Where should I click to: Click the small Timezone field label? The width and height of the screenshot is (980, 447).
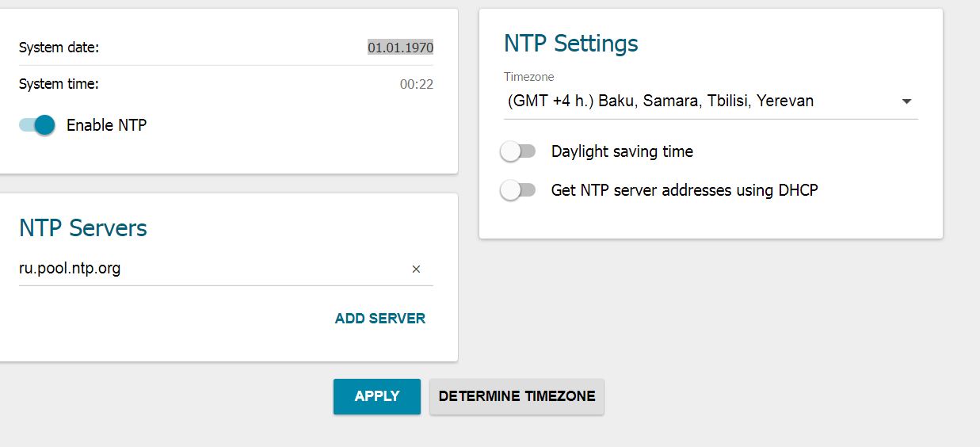(528, 77)
